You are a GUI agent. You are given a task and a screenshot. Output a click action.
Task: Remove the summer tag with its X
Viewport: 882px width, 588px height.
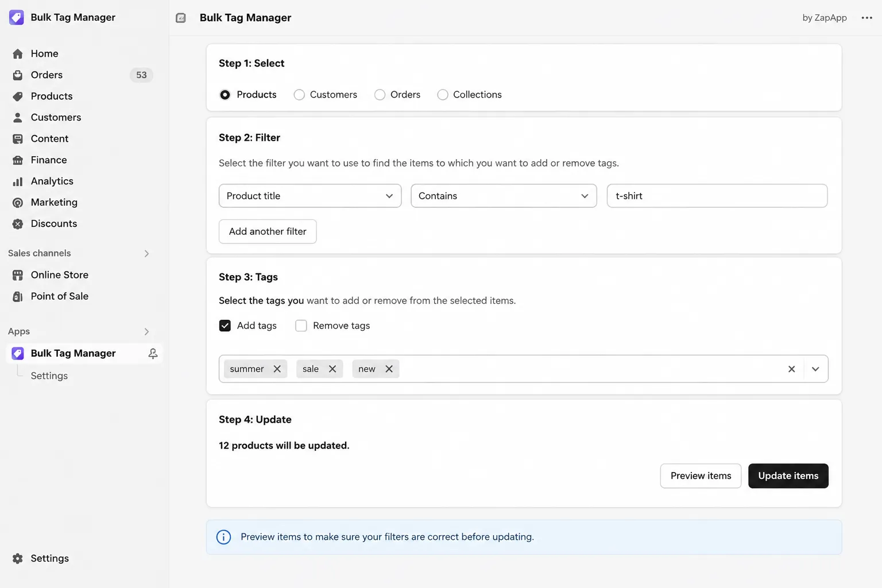click(277, 369)
